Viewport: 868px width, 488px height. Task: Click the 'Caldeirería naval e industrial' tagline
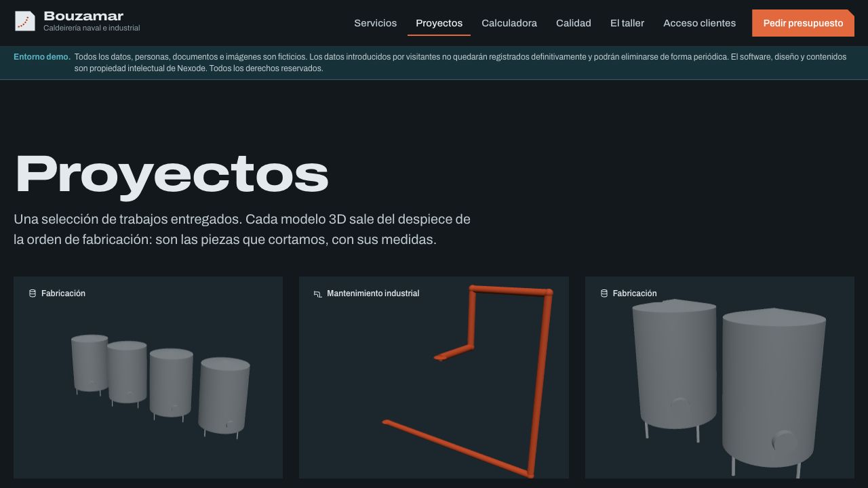pyautogui.click(x=92, y=28)
